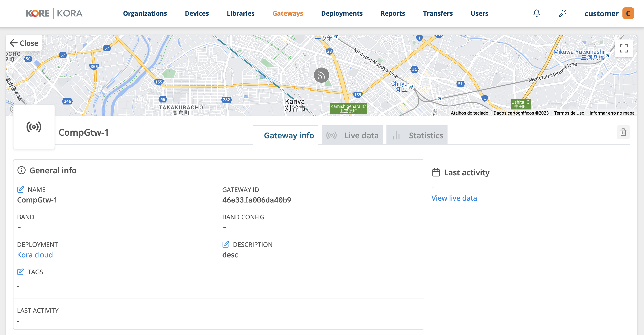The height and width of the screenshot is (335, 644).
Task: Click Atalhos do teclado on map
Action: [x=469, y=113]
